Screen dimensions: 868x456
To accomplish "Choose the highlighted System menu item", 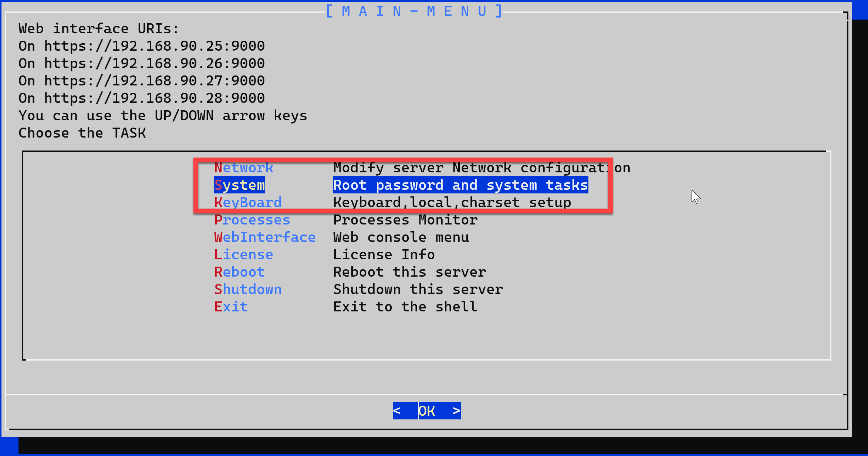I will 239,185.
